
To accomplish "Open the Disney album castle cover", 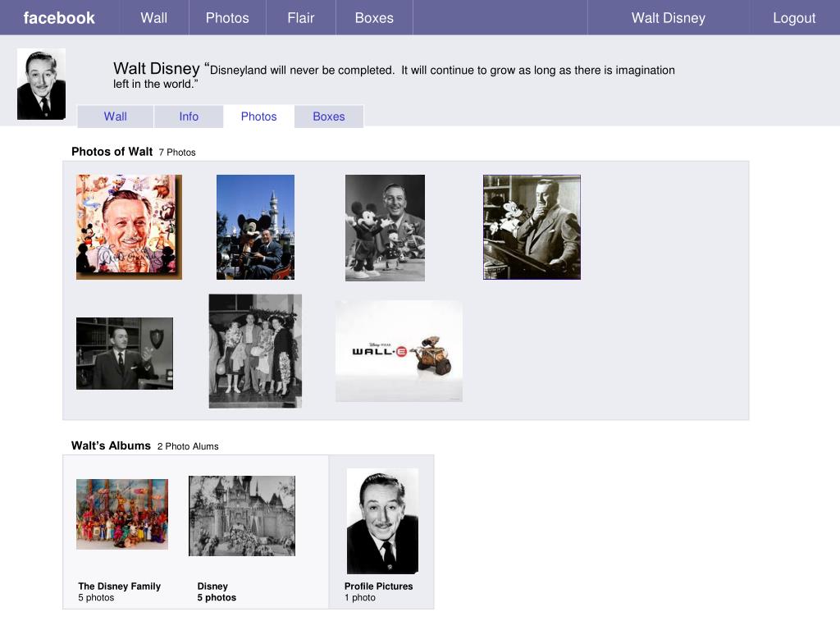I will (242, 516).
